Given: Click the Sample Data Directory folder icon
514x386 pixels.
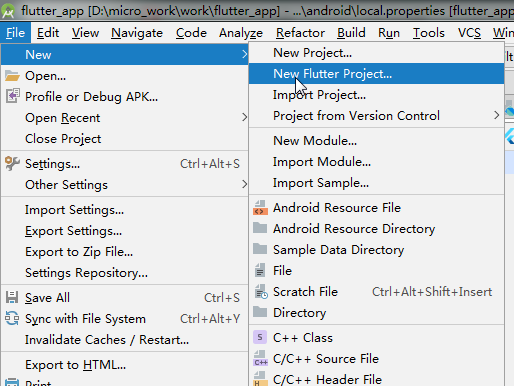Looking at the screenshot, I should pyautogui.click(x=260, y=249).
